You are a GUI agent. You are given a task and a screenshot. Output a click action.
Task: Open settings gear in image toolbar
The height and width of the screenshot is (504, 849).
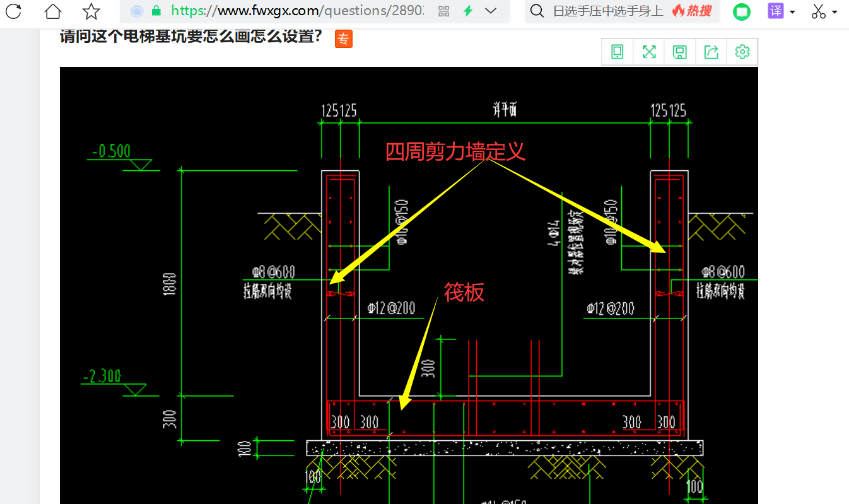(742, 52)
